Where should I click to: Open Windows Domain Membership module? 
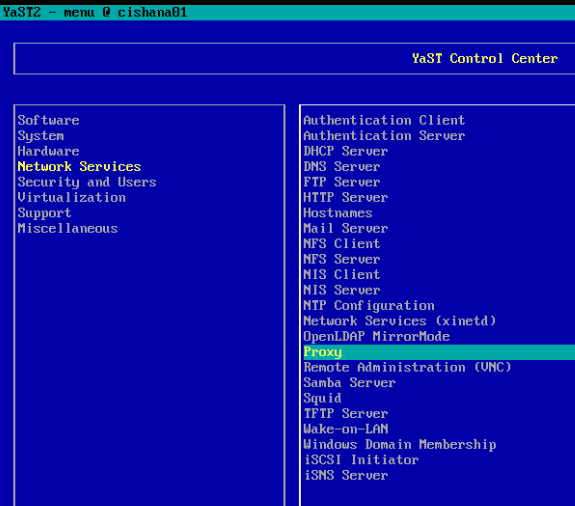click(x=399, y=444)
